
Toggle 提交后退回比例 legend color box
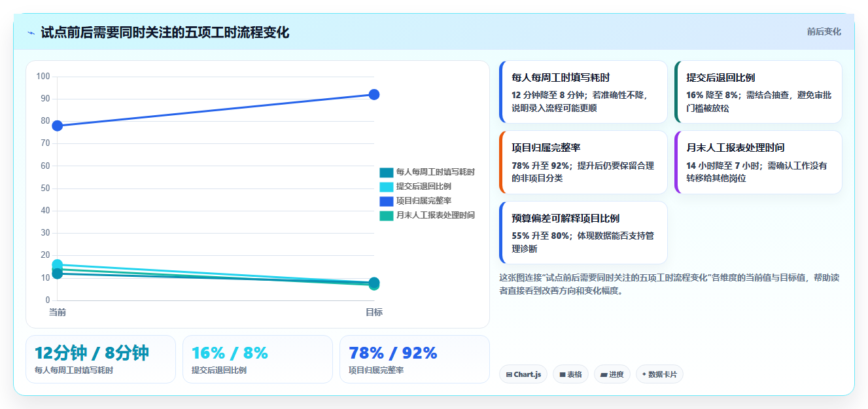tap(386, 187)
